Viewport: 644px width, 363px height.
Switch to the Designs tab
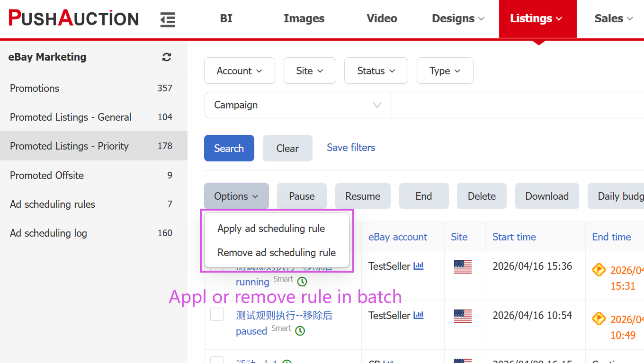coord(457,19)
